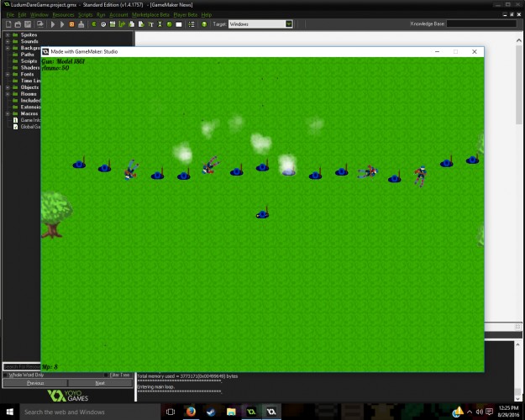This screenshot has height=420, width=525.
Task: Open the File menu
Action: tap(10, 15)
